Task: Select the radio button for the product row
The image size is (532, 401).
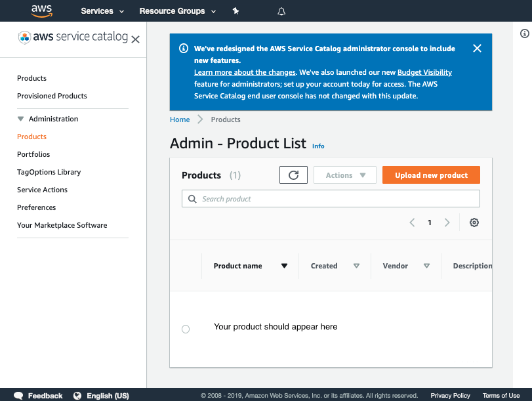Action: [x=186, y=329]
